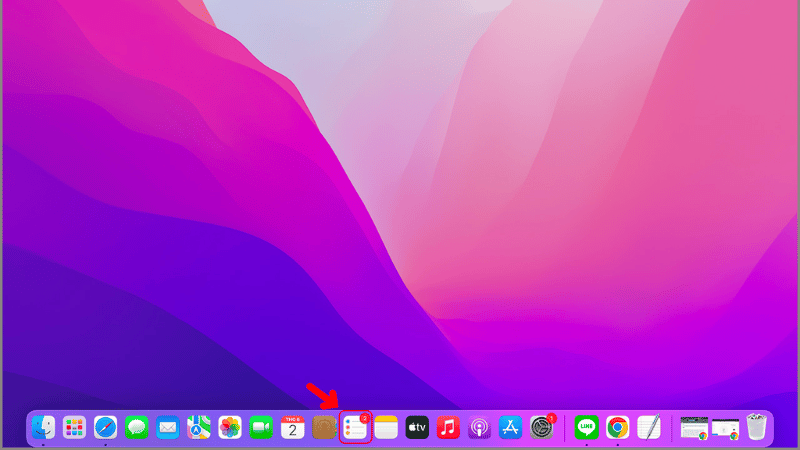
Task: Launch the Apple TV app
Action: pyautogui.click(x=417, y=428)
